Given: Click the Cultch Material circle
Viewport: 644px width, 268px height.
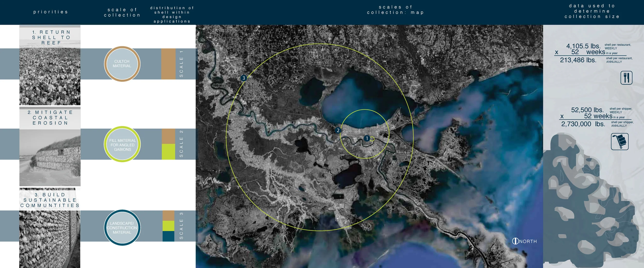Looking at the screenshot, I should (x=122, y=64).
